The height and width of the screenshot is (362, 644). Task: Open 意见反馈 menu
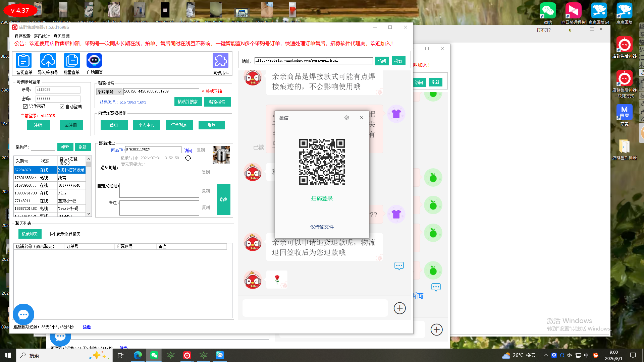(62, 36)
